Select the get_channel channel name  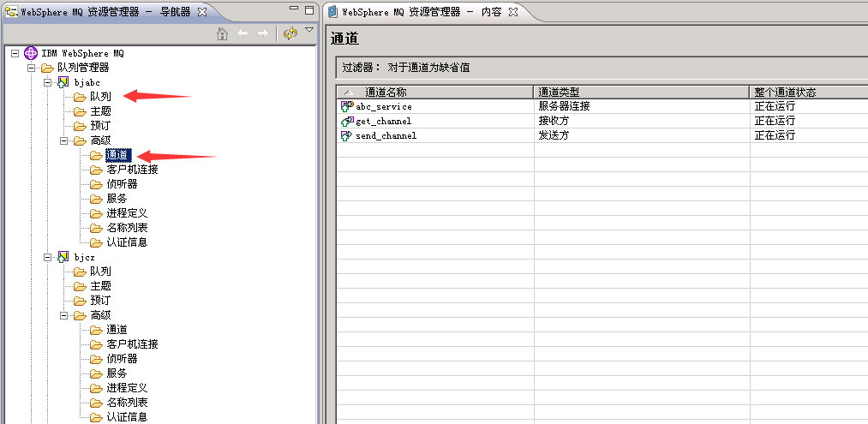384,122
